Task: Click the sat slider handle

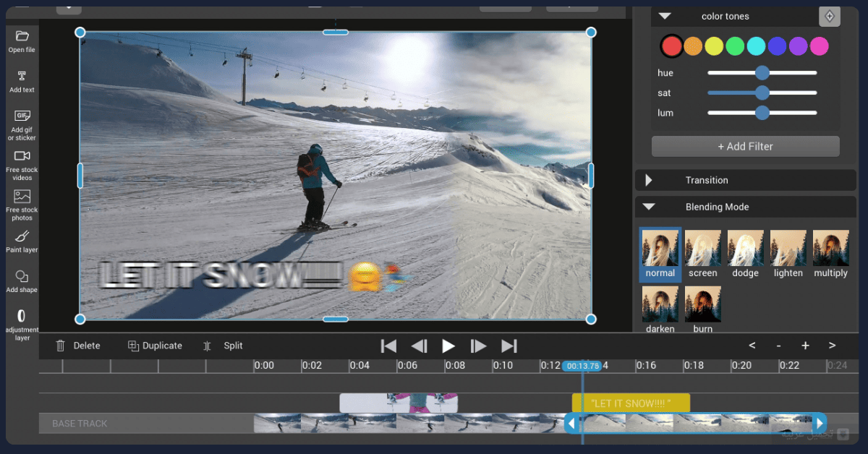Action: coord(762,93)
